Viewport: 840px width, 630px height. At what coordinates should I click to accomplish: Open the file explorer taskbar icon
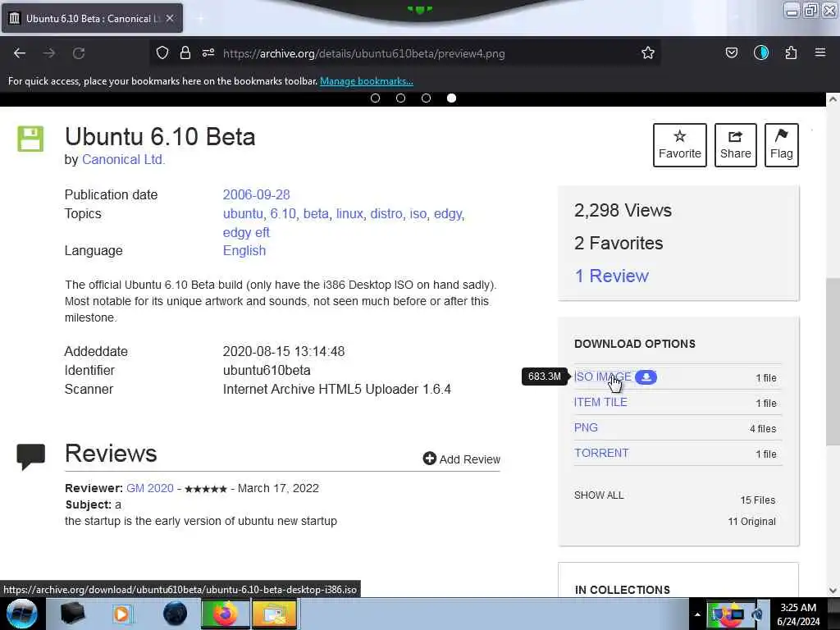pos(274,614)
